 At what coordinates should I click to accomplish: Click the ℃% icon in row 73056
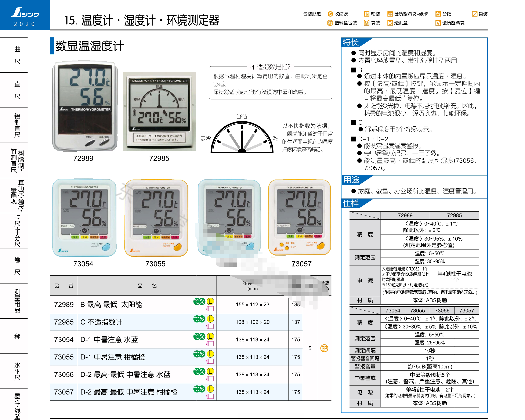(x=199, y=372)
